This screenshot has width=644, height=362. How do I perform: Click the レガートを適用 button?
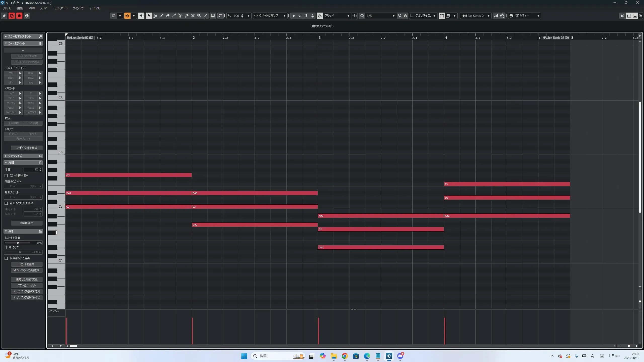(27, 264)
